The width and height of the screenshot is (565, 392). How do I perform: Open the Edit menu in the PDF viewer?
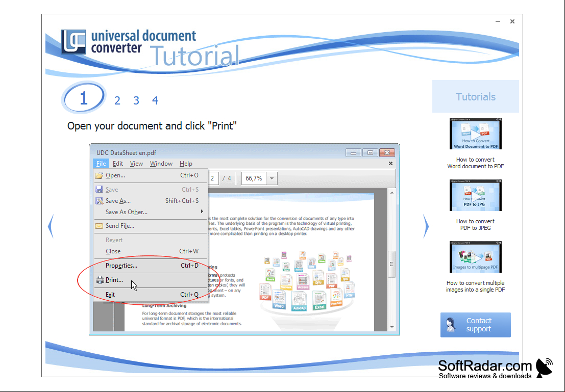coord(118,164)
